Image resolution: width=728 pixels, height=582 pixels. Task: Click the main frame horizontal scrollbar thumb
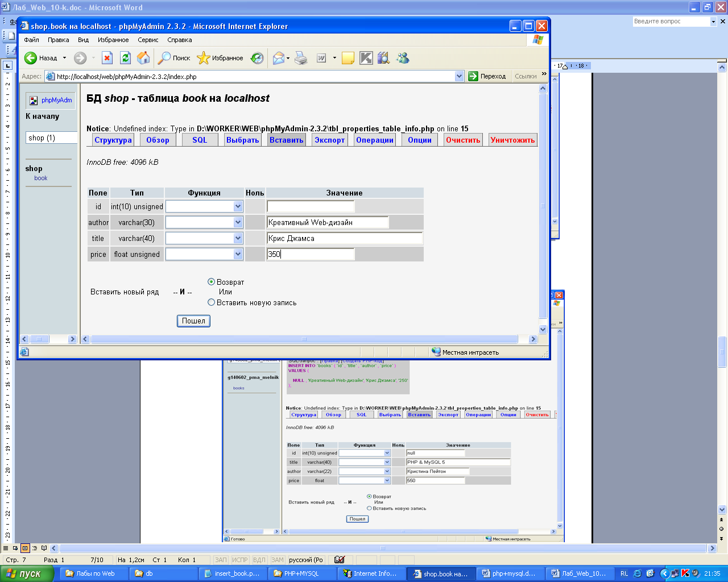tap(304, 339)
